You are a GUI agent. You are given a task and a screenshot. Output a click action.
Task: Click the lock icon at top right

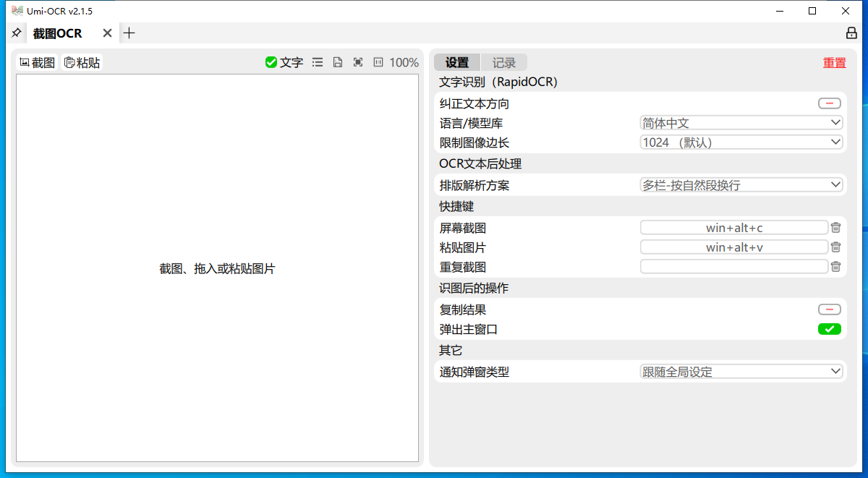[851, 33]
